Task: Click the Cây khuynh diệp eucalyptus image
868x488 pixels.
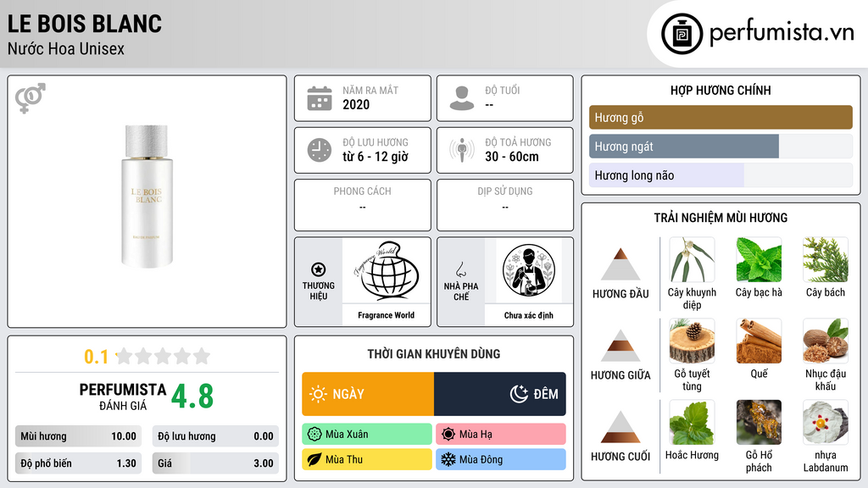Action: coord(692,259)
